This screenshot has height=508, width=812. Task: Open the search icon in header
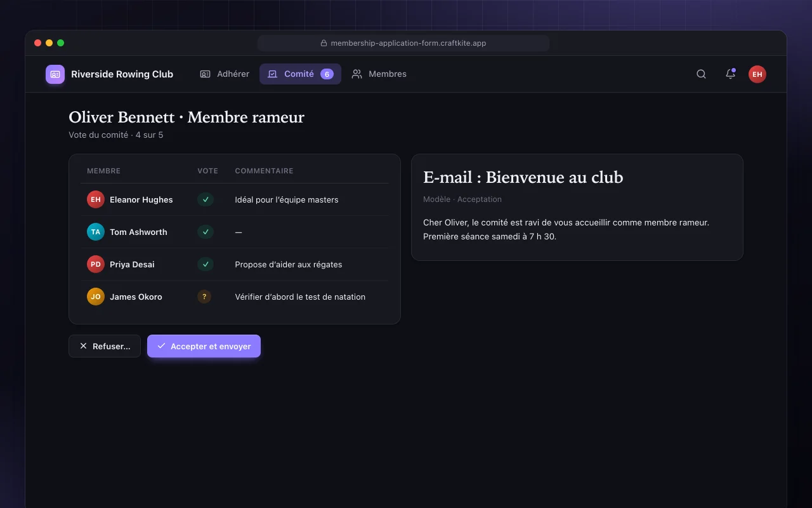(x=701, y=74)
